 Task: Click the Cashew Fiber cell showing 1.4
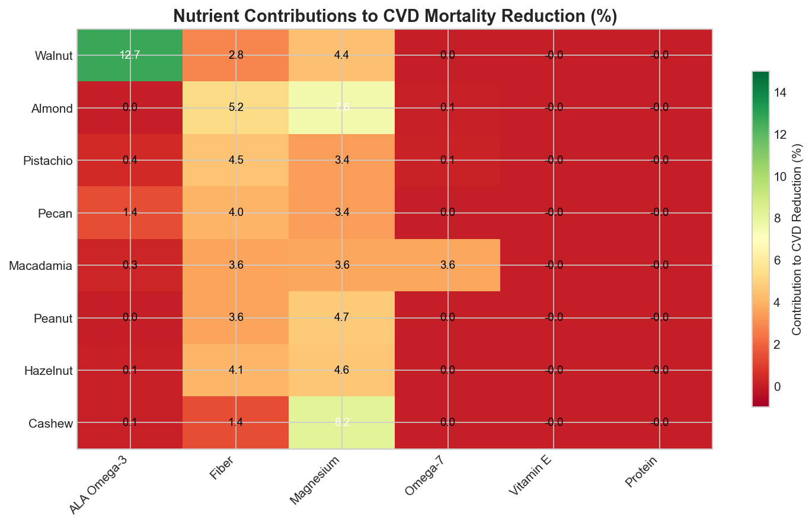click(x=235, y=422)
